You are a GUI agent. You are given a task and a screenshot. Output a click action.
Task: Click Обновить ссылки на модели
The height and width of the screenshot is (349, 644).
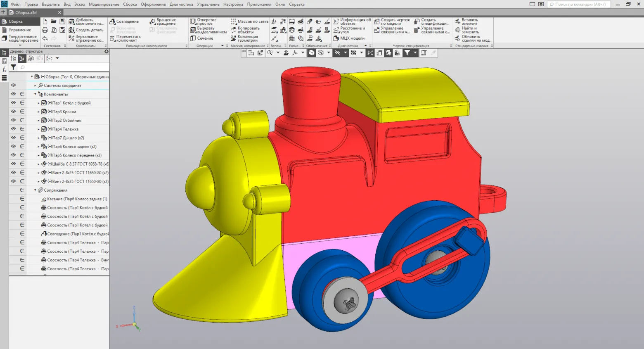(x=473, y=38)
